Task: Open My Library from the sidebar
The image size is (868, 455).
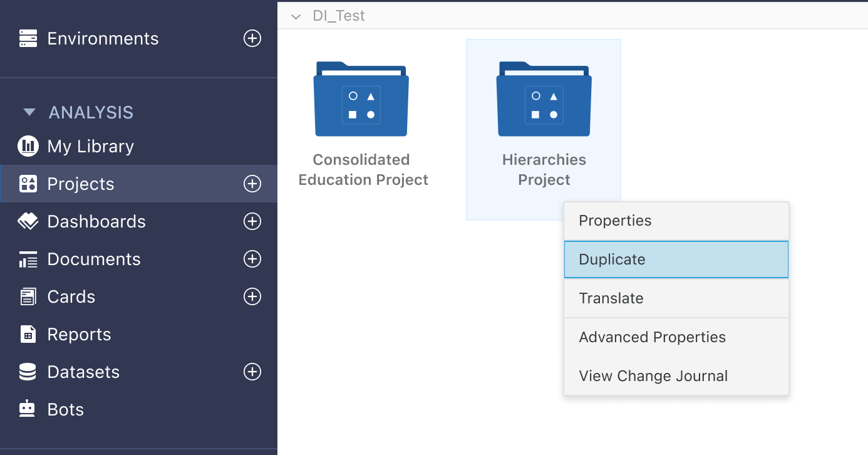Action: pyautogui.click(x=90, y=147)
